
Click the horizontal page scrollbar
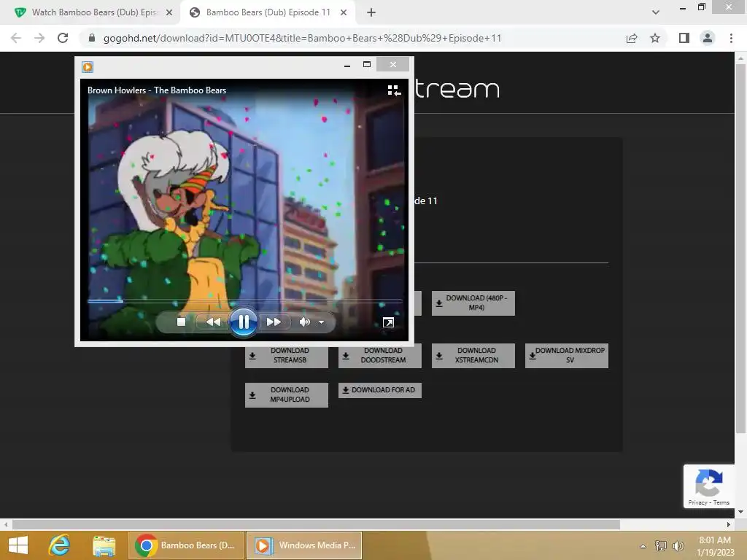coord(316,524)
